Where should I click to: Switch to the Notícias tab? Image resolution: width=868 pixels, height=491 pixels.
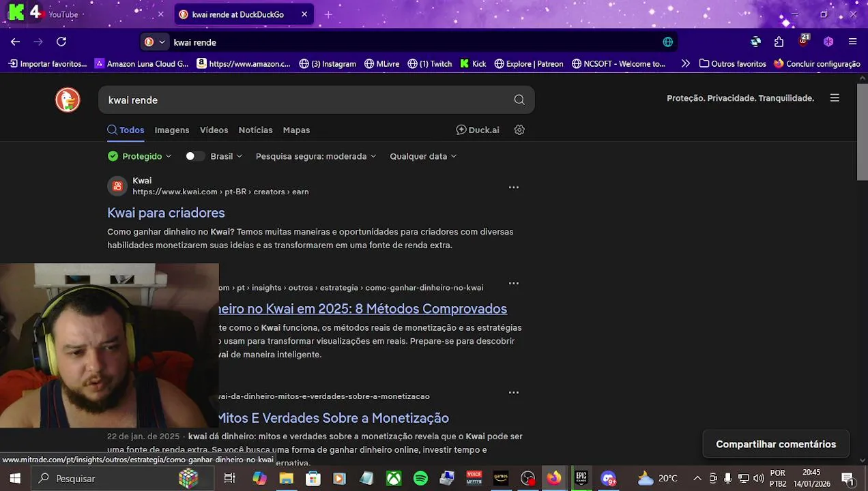(255, 130)
